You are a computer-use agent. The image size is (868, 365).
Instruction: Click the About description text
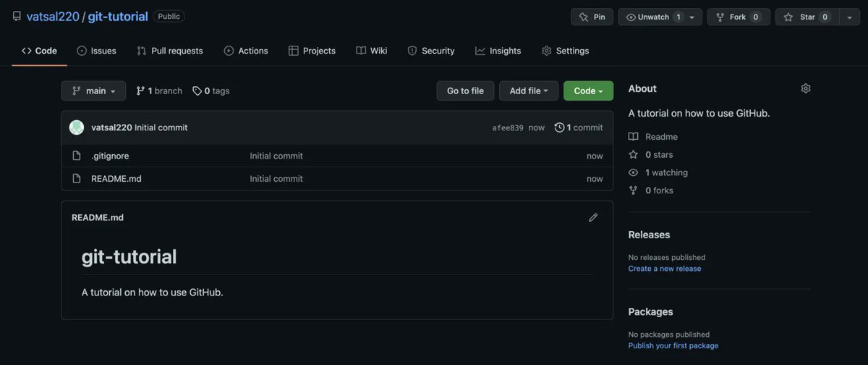click(x=699, y=113)
